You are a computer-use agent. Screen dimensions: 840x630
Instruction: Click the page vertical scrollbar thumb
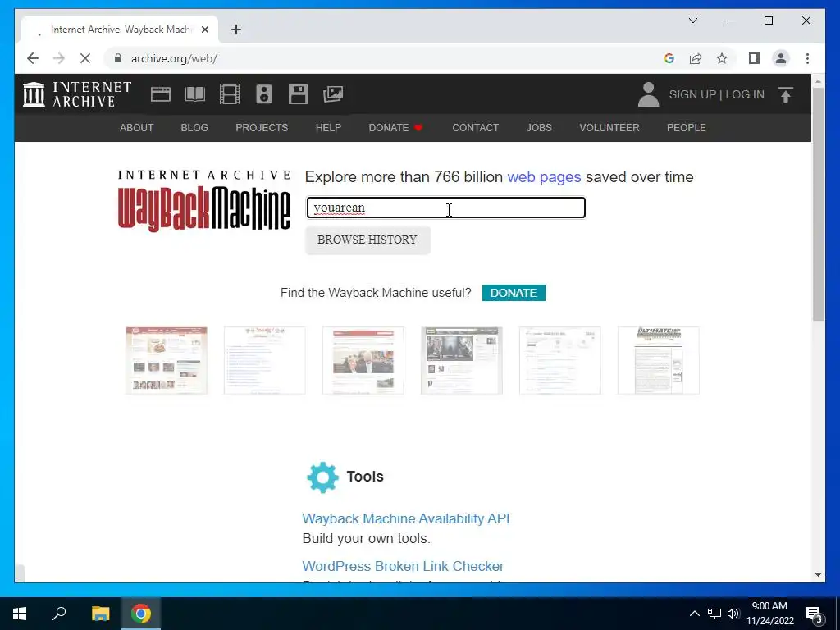pyautogui.click(x=818, y=204)
